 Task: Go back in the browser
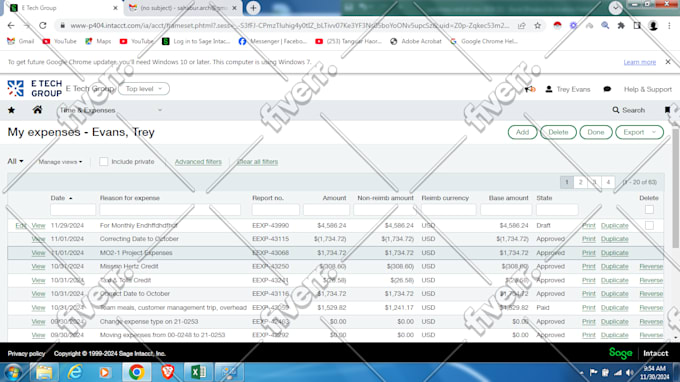11,26
